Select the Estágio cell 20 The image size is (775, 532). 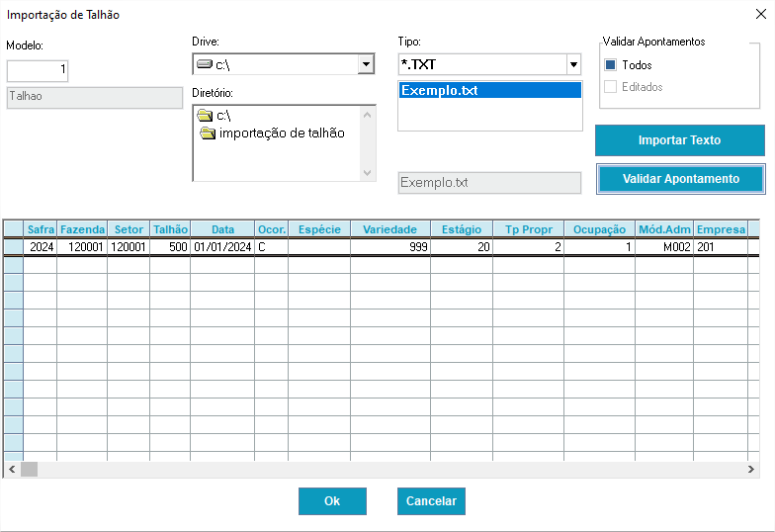(x=461, y=247)
